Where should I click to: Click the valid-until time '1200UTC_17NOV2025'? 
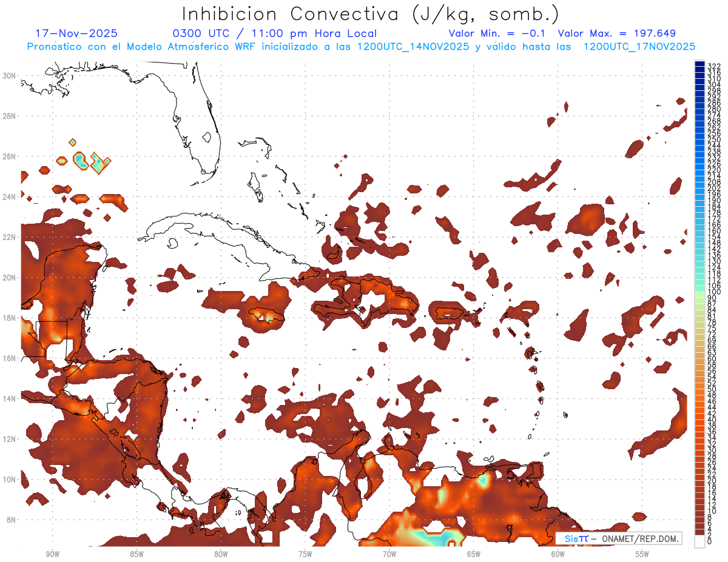[639, 47]
